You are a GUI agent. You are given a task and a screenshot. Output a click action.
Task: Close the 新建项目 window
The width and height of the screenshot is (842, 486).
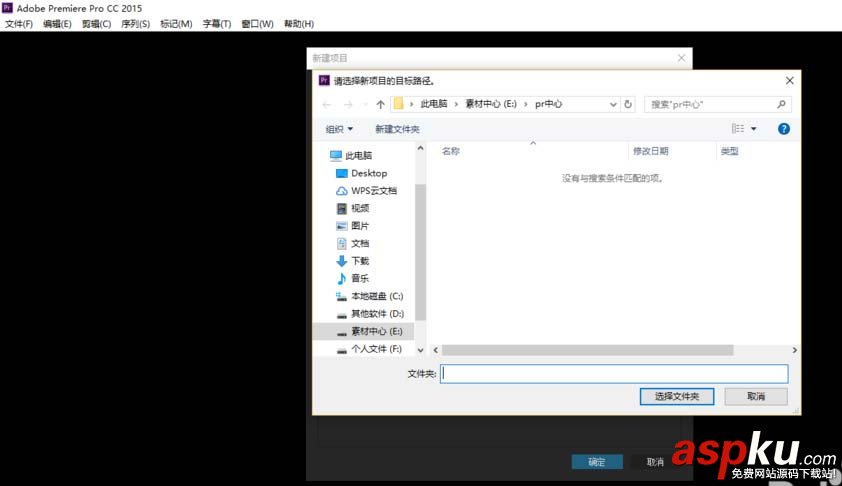click(681, 58)
